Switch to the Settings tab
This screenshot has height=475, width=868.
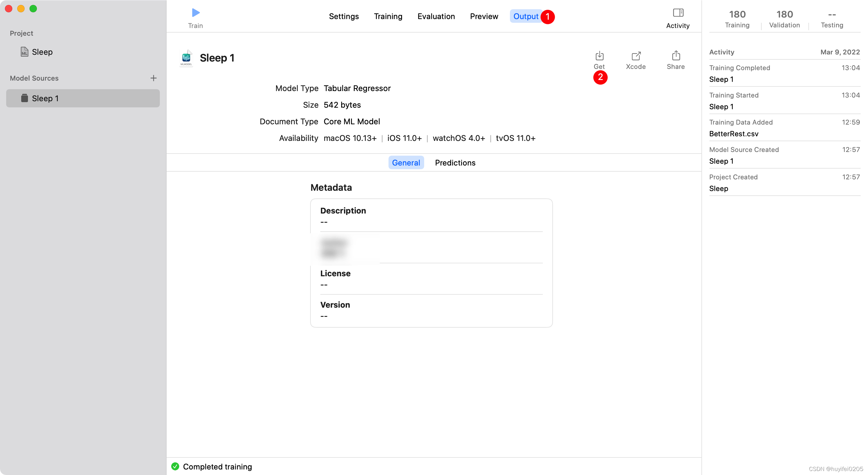tap(344, 16)
